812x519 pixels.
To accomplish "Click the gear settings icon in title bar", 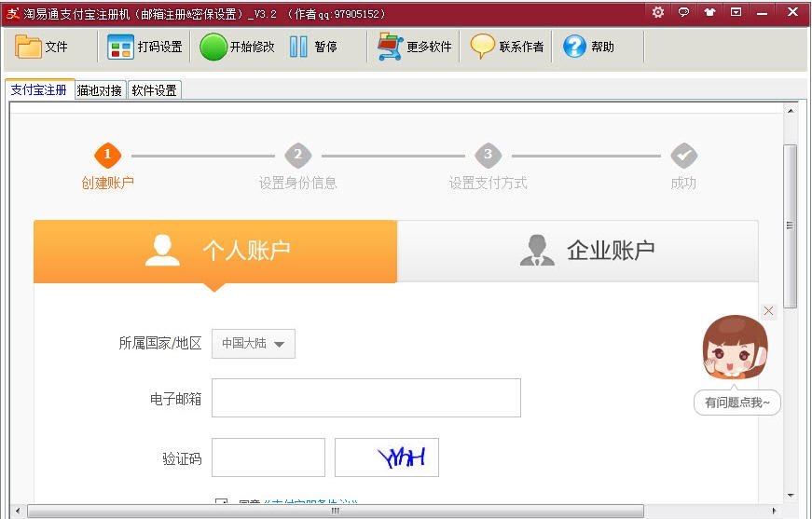I will click(657, 12).
